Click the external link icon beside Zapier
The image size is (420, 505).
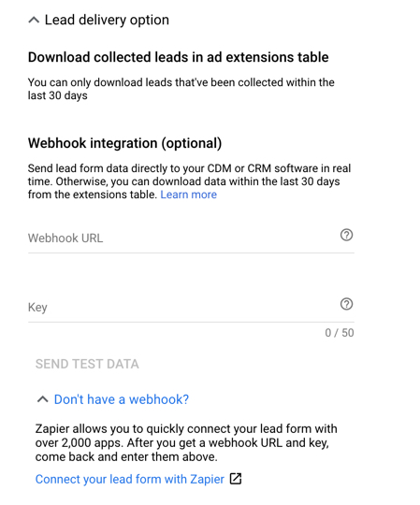coord(236,479)
